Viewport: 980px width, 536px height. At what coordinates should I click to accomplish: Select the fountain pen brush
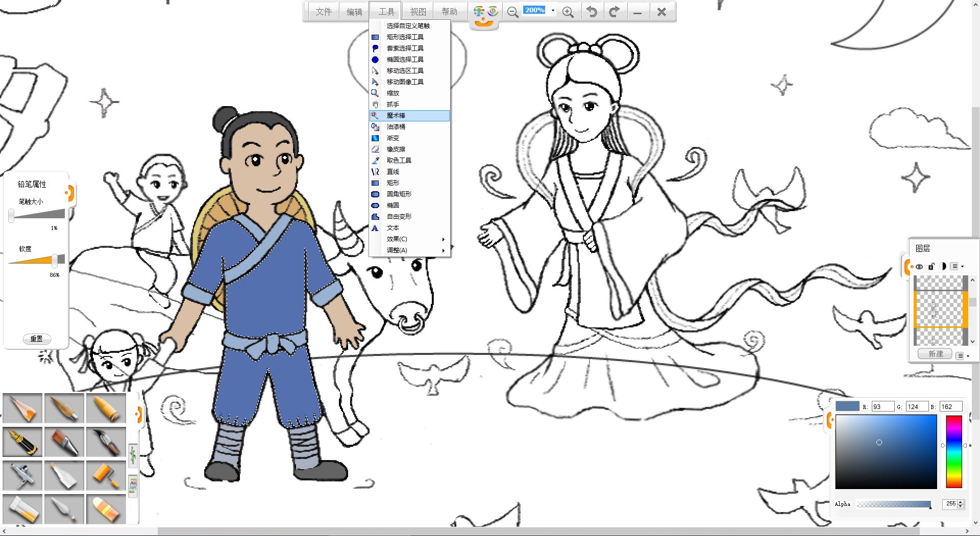(23, 442)
